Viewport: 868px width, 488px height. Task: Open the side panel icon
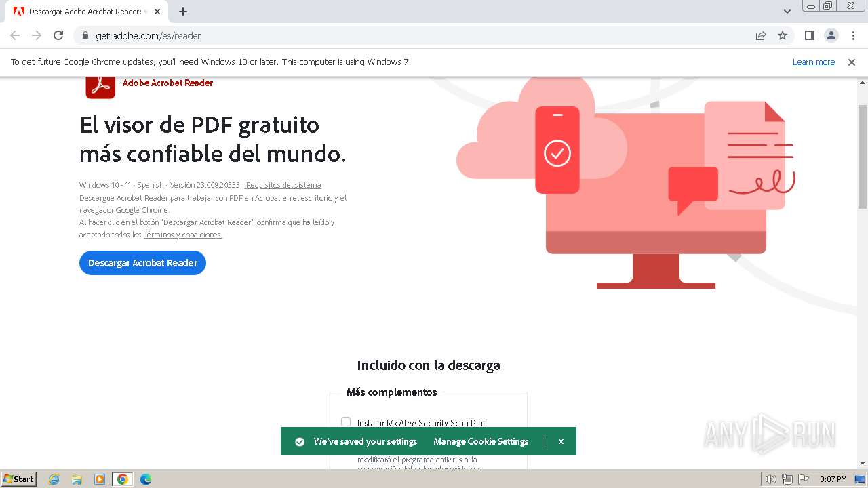809,35
